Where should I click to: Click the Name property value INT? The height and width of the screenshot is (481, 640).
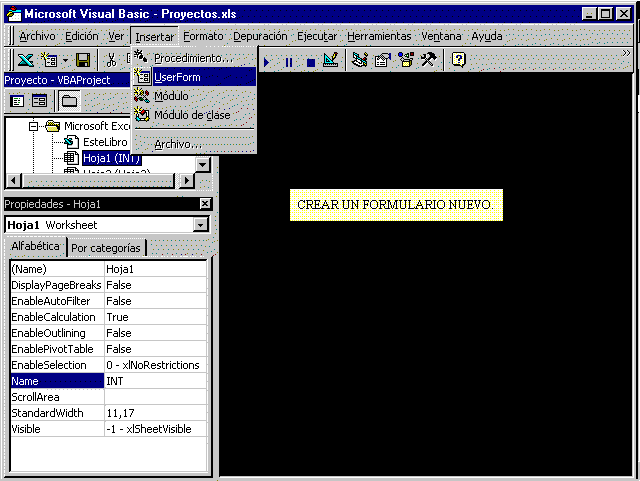point(156,381)
